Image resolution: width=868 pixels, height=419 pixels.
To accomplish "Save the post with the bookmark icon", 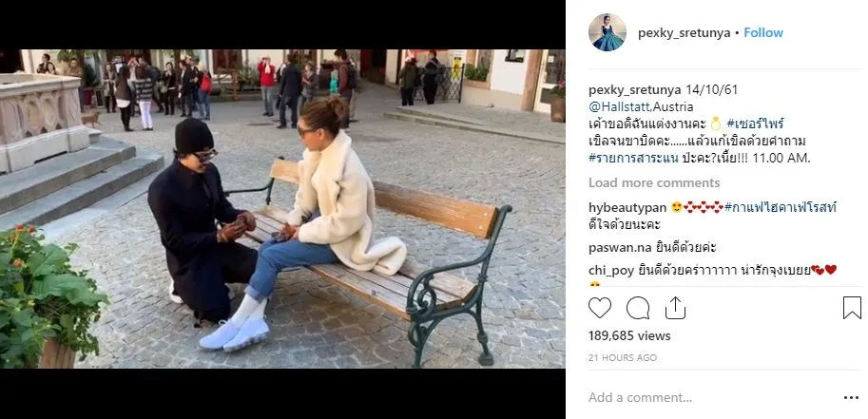I will [852, 308].
